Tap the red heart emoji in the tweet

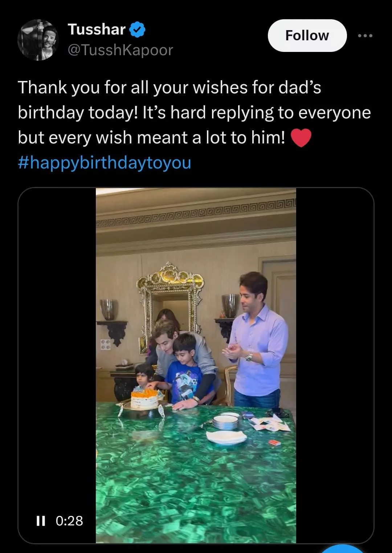click(x=301, y=138)
